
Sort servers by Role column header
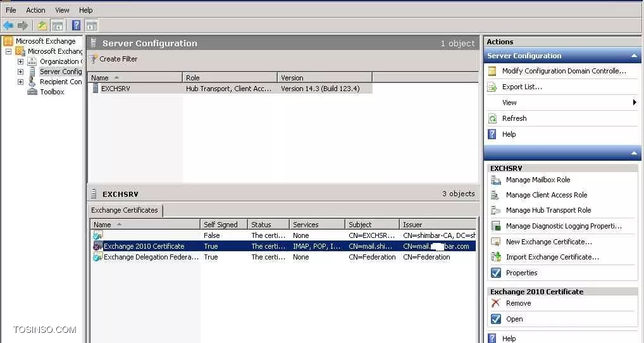pos(230,78)
